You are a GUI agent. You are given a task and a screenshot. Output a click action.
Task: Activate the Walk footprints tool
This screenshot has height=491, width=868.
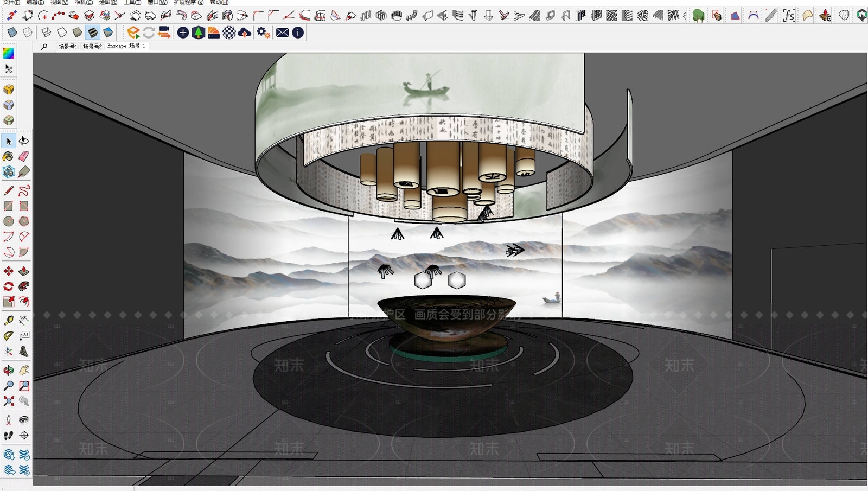click(x=9, y=435)
